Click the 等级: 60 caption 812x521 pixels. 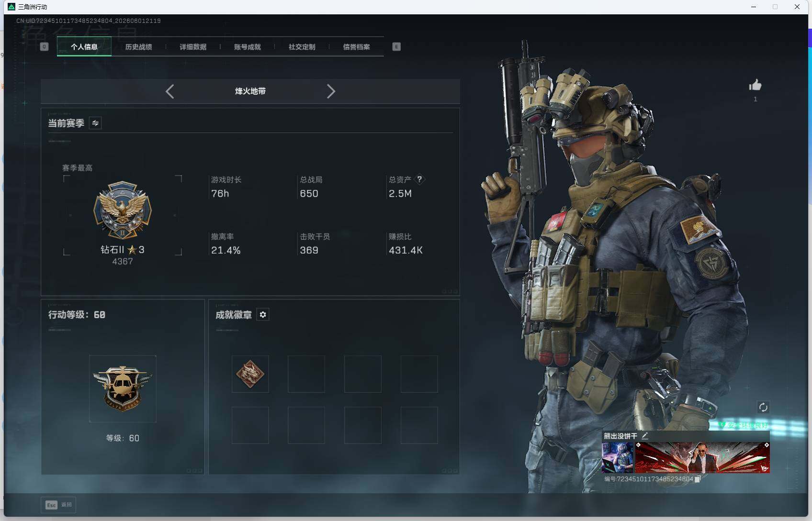click(x=123, y=438)
